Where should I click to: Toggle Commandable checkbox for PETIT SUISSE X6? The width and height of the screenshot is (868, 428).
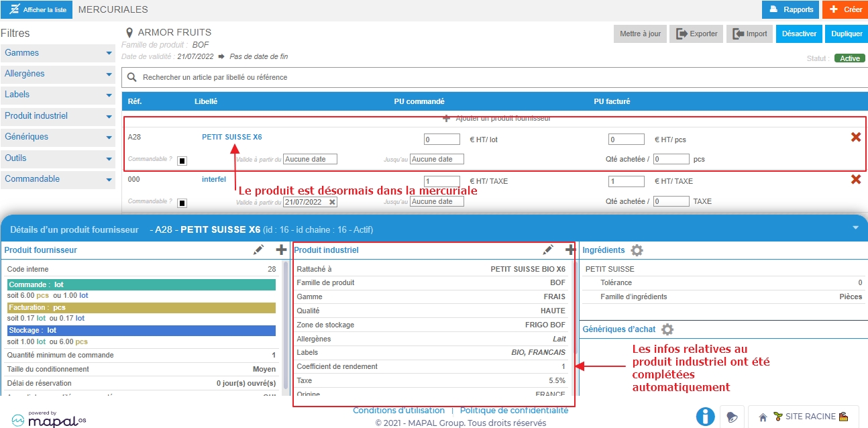point(182,160)
